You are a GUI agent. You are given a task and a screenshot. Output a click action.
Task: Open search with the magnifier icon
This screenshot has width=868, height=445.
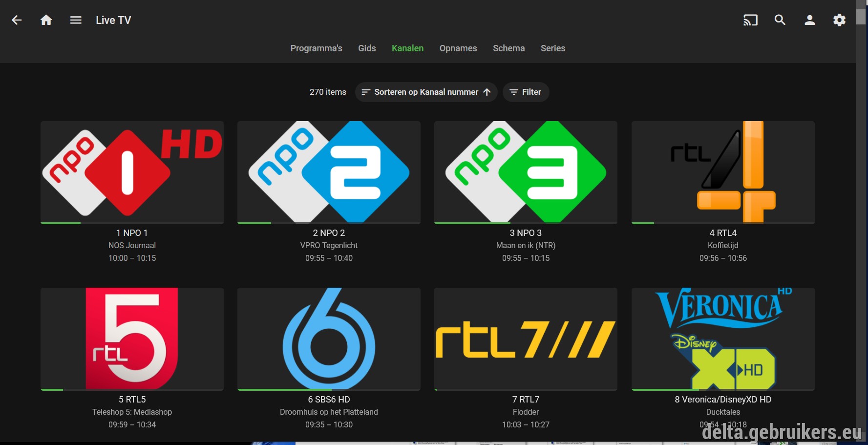tap(780, 20)
